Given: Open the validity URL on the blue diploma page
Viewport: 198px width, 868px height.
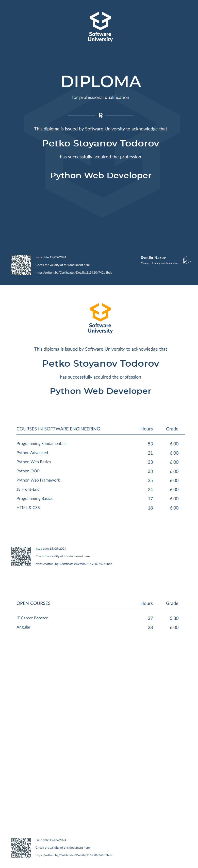Looking at the screenshot, I should tap(74, 272).
